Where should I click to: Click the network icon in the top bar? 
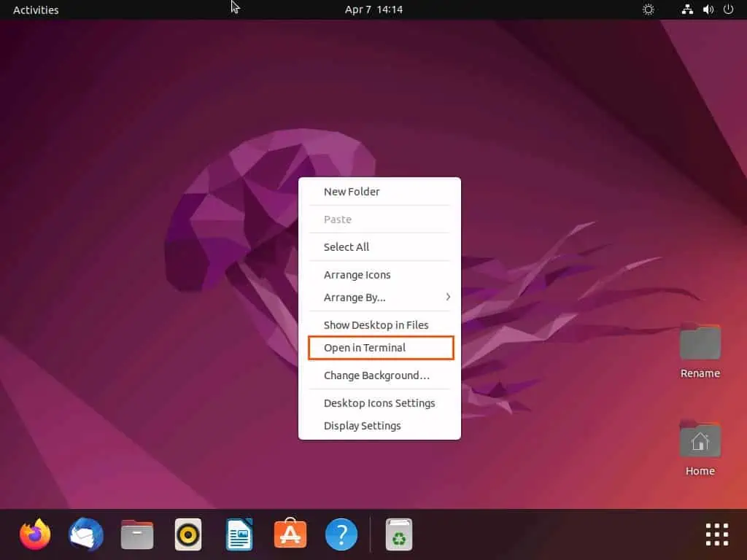(686, 9)
